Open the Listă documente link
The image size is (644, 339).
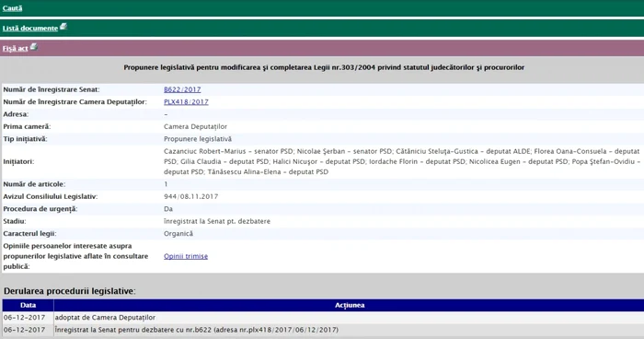30,29
